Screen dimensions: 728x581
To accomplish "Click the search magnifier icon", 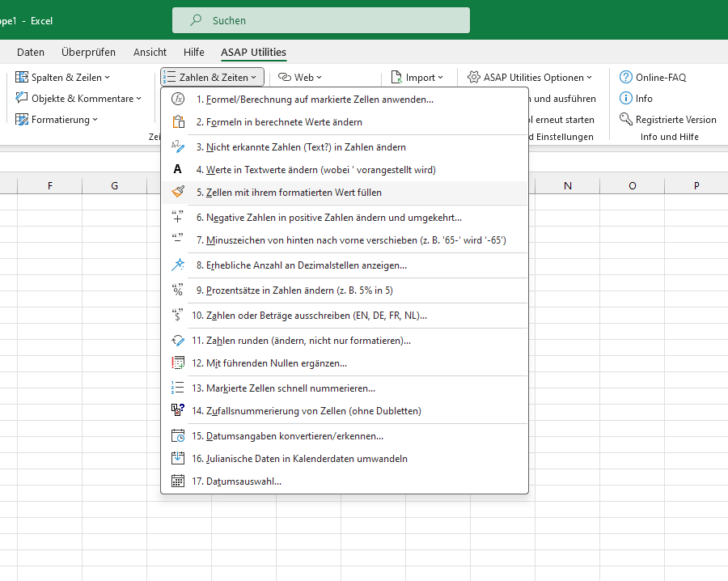I will (196, 20).
